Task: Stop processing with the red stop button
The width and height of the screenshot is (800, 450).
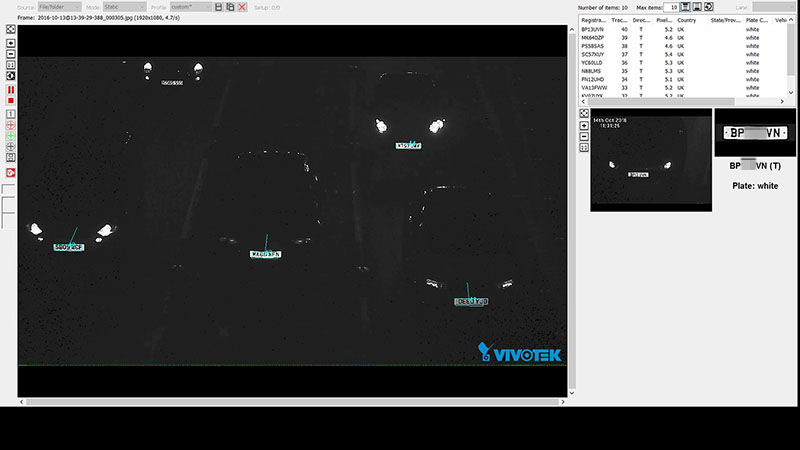Action: point(10,101)
